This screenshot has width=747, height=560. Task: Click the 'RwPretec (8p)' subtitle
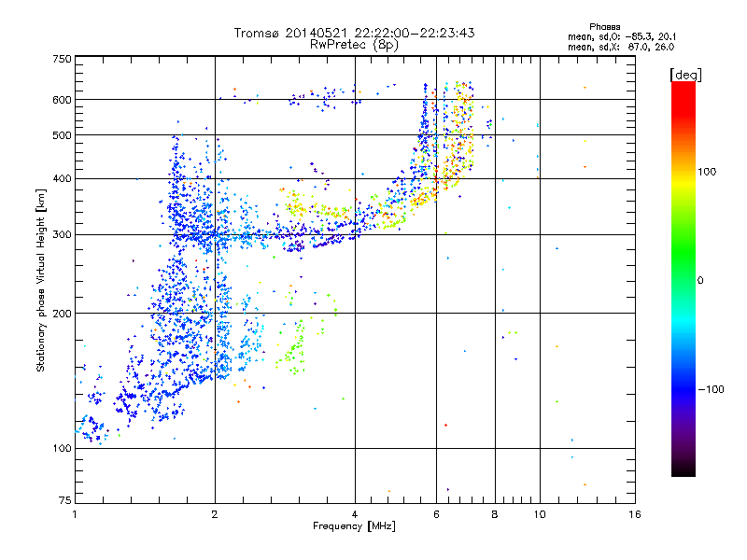point(354,45)
